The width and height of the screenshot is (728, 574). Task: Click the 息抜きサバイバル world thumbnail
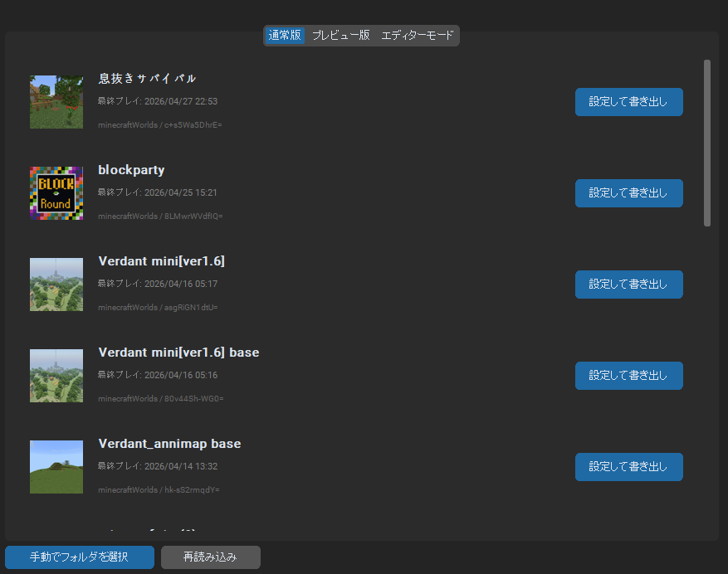click(x=56, y=102)
